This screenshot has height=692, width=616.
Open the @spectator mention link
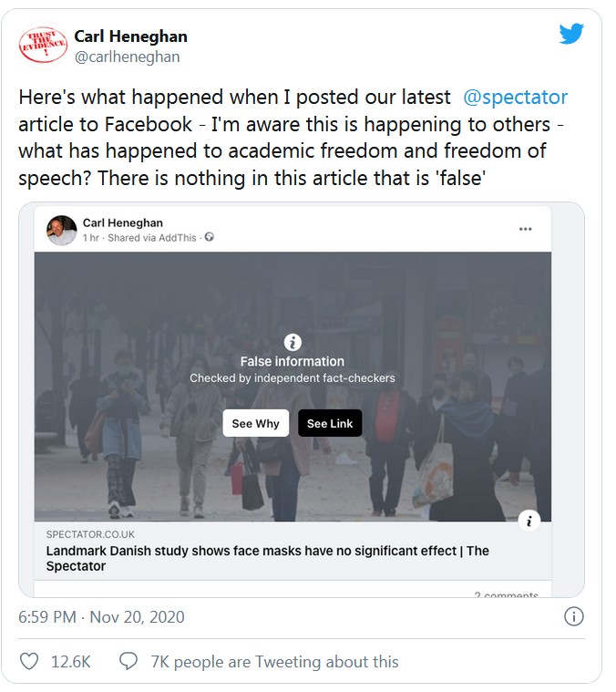(x=515, y=98)
